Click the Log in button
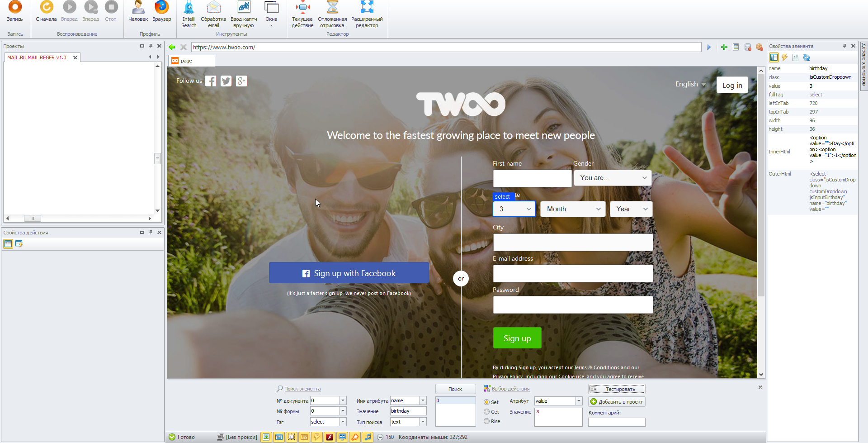Image resolution: width=868 pixels, height=443 pixels. (x=732, y=85)
